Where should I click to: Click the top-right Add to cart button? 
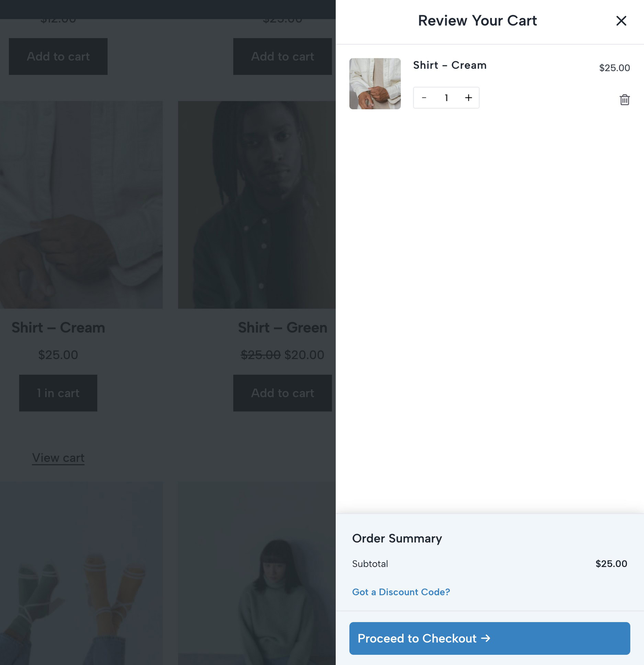pos(282,56)
